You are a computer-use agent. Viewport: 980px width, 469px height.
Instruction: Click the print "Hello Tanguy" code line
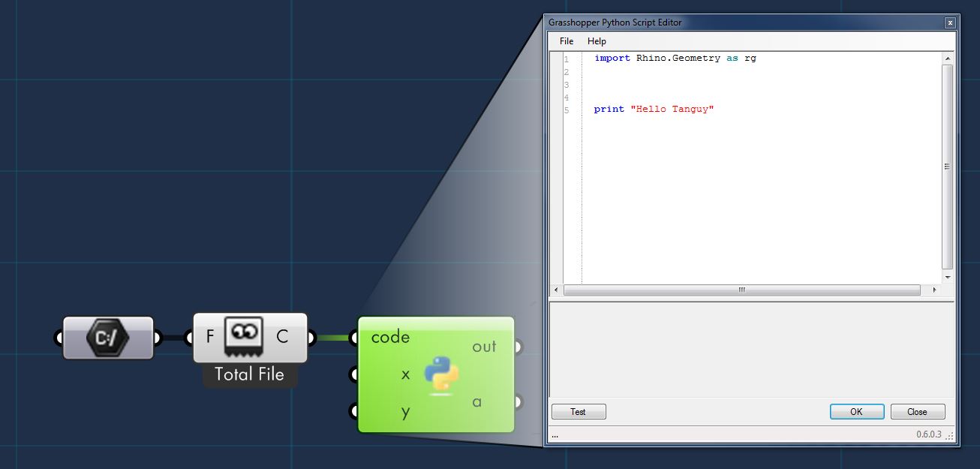pos(654,110)
